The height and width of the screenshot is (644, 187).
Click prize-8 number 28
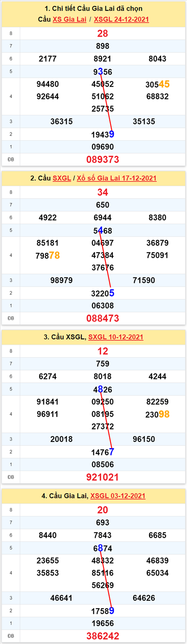coord(102,33)
